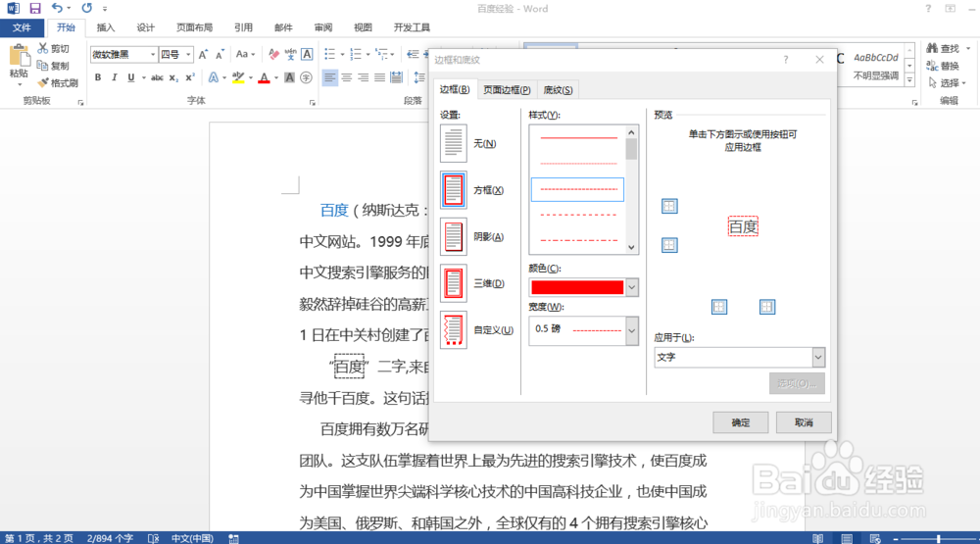The height and width of the screenshot is (544, 980).
Task: Apply subscript x₂ formatting
Action: (x=173, y=77)
